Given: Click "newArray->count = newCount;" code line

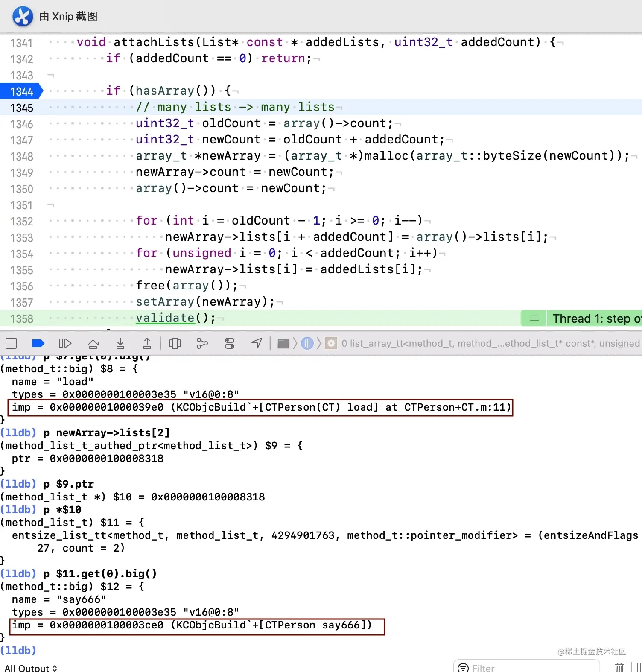Looking at the screenshot, I should pos(234,172).
